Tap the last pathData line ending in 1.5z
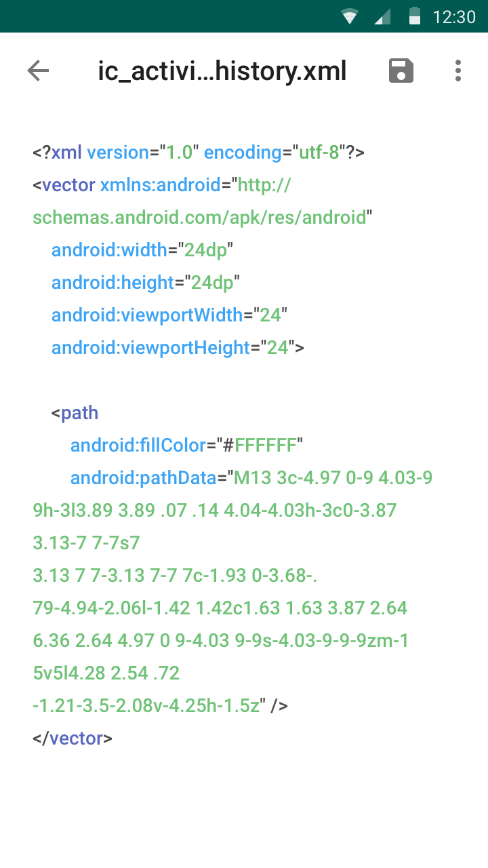 [160, 706]
